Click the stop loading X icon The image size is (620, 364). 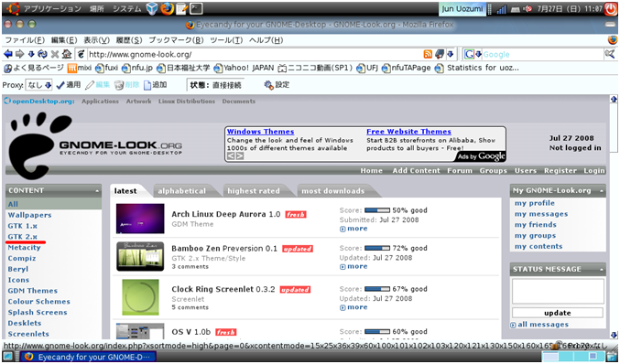coord(55,54)
